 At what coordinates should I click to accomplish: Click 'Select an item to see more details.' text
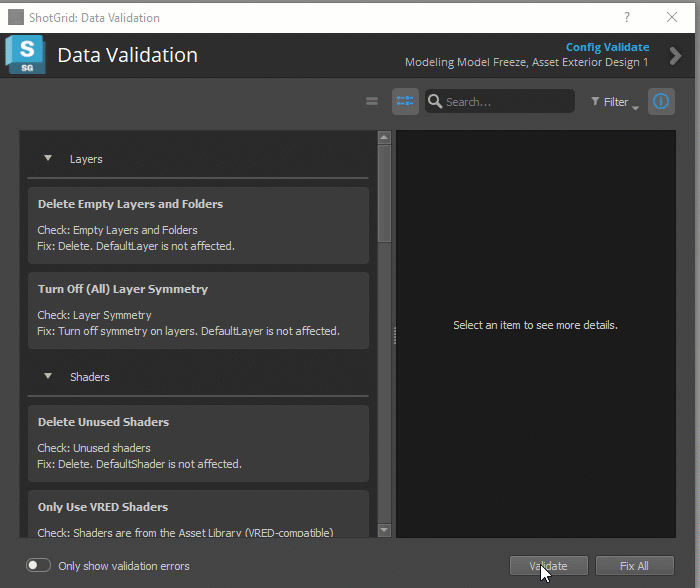[535, 325]
